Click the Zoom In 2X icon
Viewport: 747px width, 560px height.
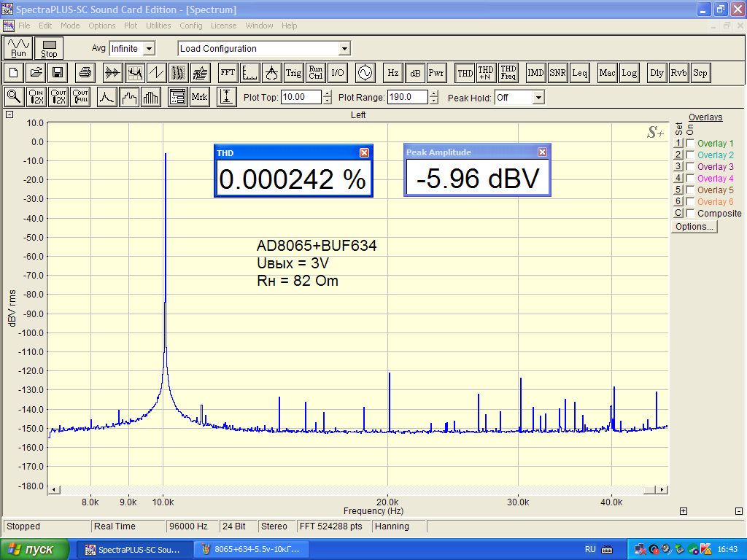pyautogui.click(x=36, y=97)
